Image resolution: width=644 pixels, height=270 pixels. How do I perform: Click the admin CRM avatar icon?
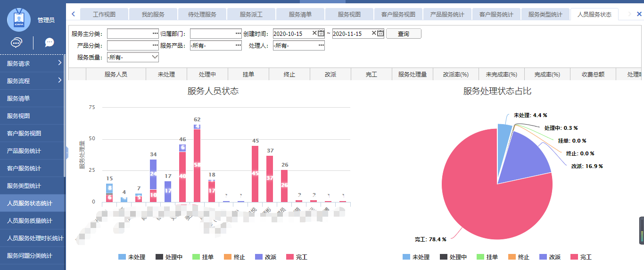tap(19, 20)
